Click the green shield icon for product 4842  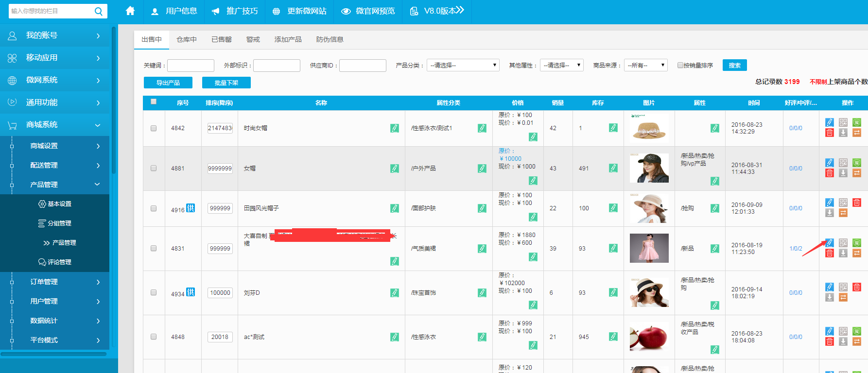click(857, 122)
